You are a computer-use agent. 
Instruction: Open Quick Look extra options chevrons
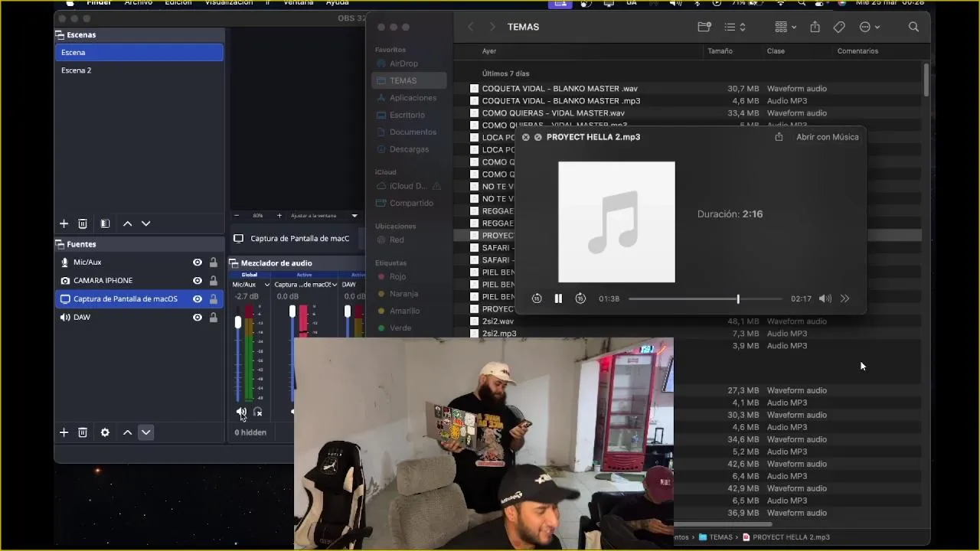click(x=844, y=298)
